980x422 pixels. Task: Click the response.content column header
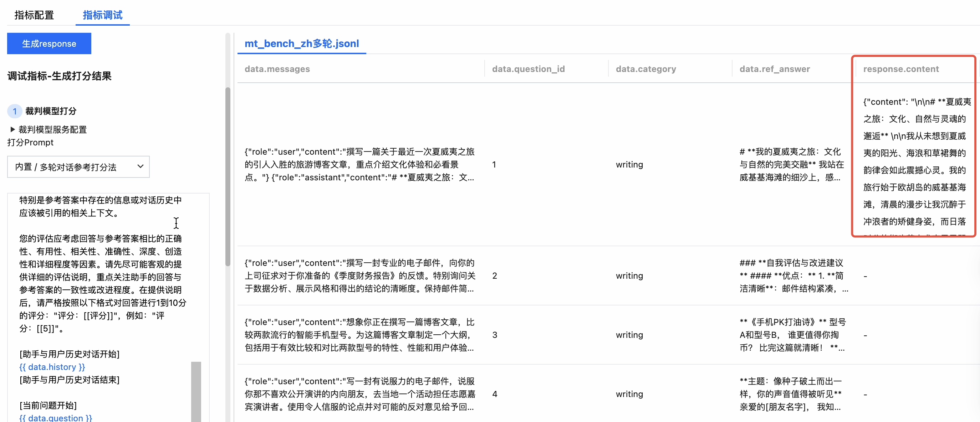coord(900,69)
